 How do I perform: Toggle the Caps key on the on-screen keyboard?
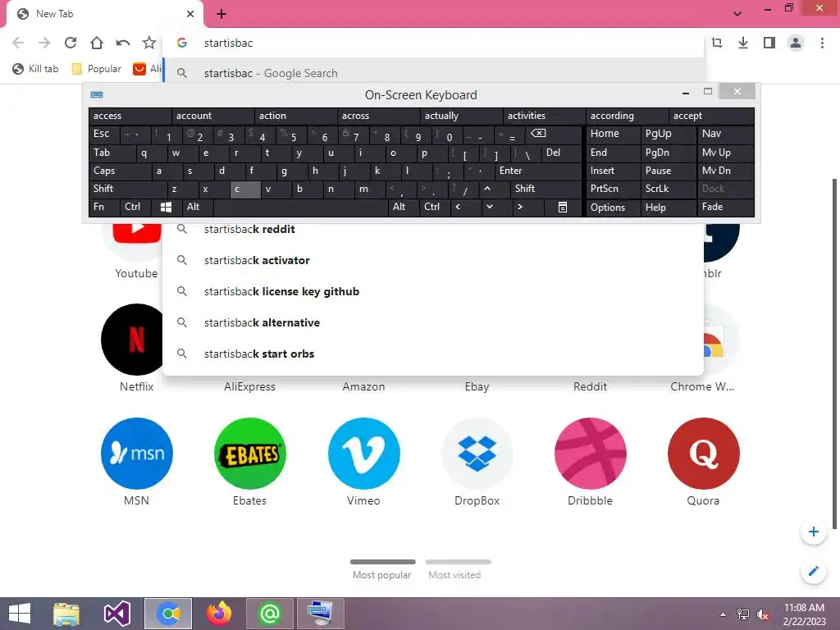(120, 171)
